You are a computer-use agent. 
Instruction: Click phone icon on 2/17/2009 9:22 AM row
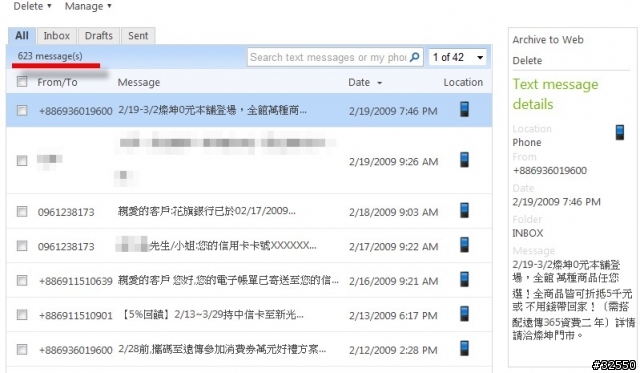464,245
